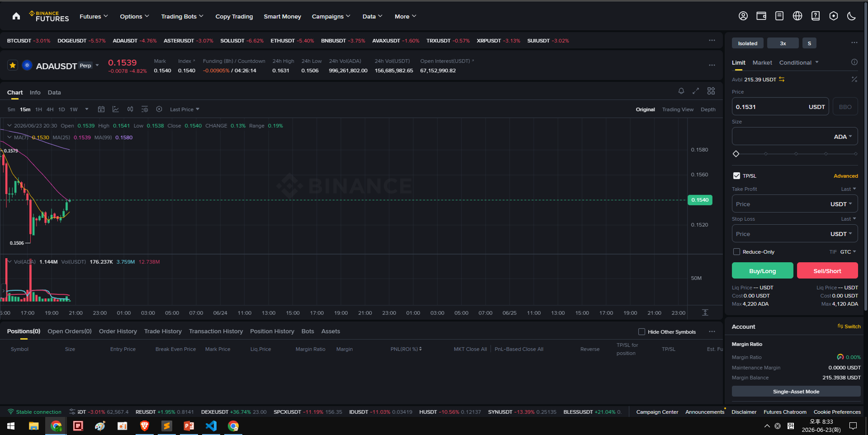Tick the Reduce-Only checkbox

737,252
